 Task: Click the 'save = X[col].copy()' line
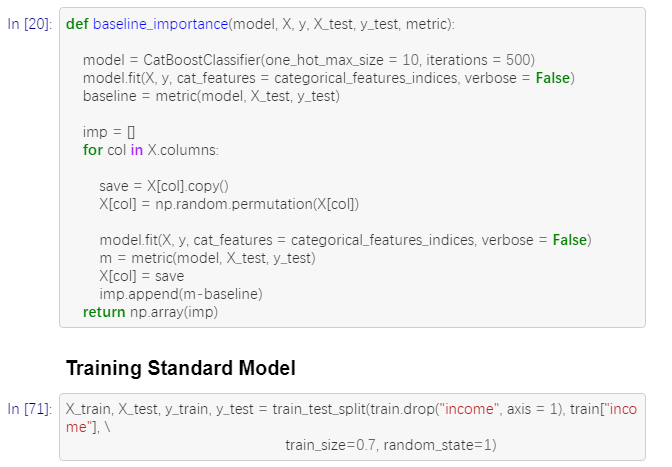(x=164, y=186)
